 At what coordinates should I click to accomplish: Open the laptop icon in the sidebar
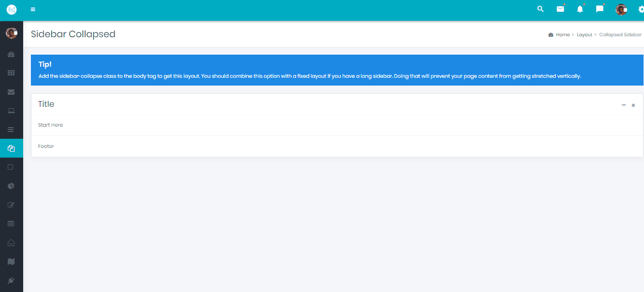tap(11, 111)
